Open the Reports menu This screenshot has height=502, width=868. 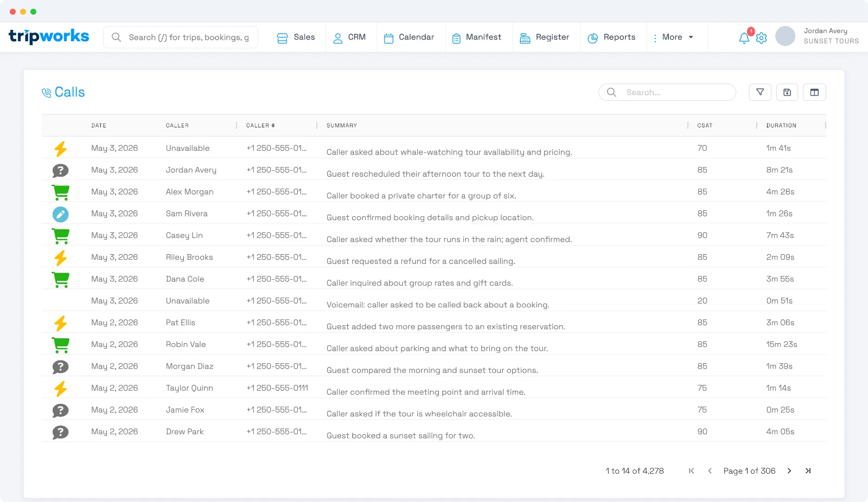pyautogui.click(x=611, y=37)
